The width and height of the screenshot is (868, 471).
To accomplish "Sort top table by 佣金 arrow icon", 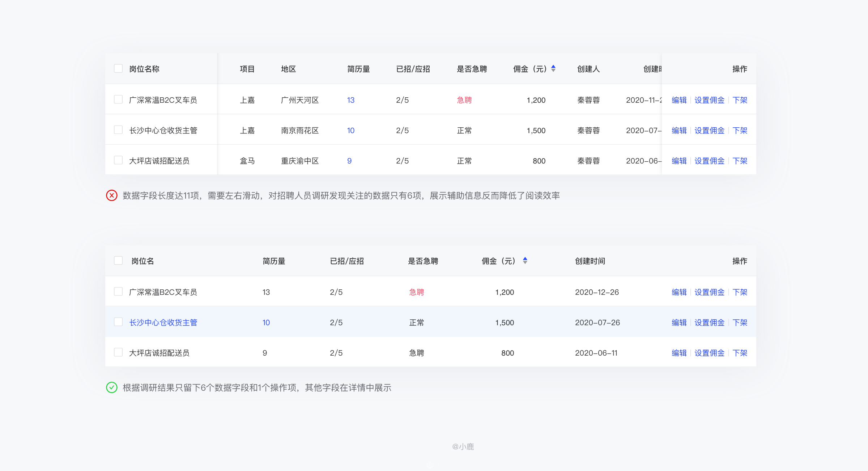I will tap(553, 68).
